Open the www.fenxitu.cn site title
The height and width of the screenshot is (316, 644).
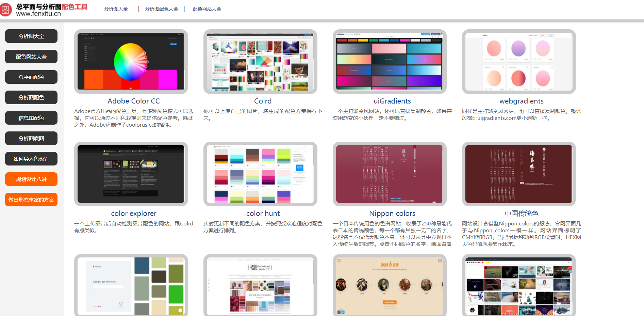(38, 14)
